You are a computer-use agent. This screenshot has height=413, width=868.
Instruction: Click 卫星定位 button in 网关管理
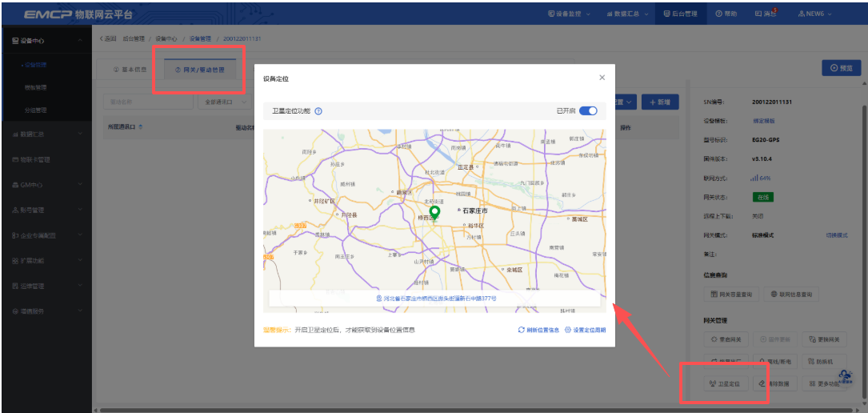[x=726, y=383]
